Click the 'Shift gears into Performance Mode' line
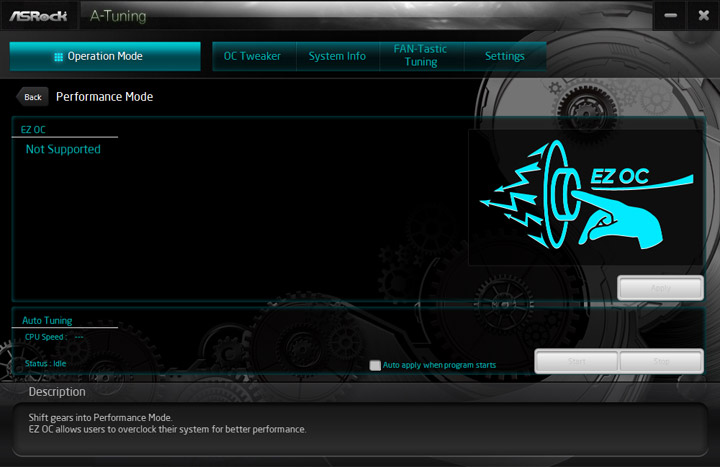This screenshot has height=467, width=720. coord(100,418)
